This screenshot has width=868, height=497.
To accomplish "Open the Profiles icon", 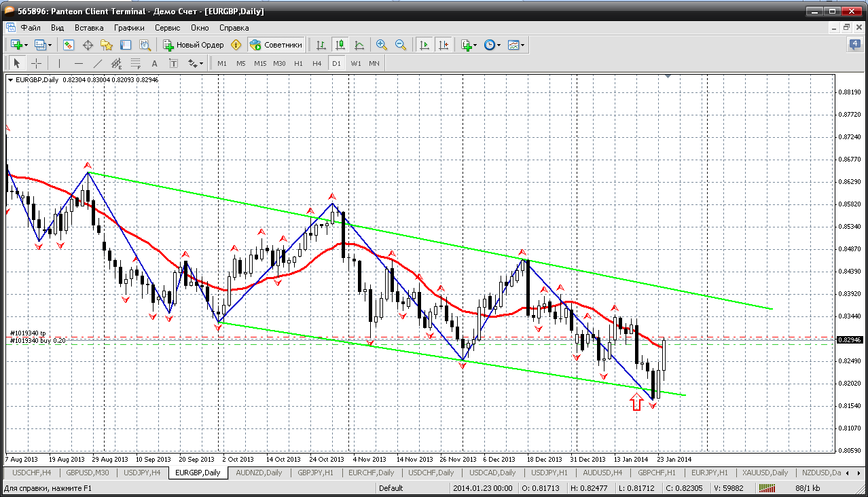I will tap(40, 45).
